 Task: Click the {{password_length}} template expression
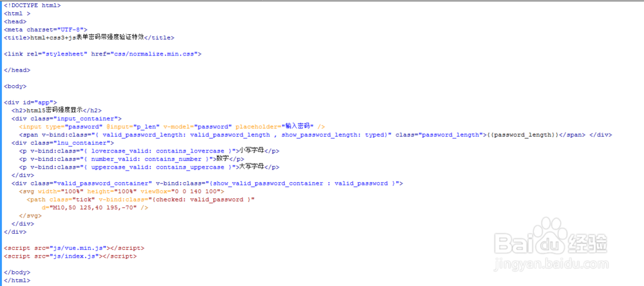[x=521, y=135]
